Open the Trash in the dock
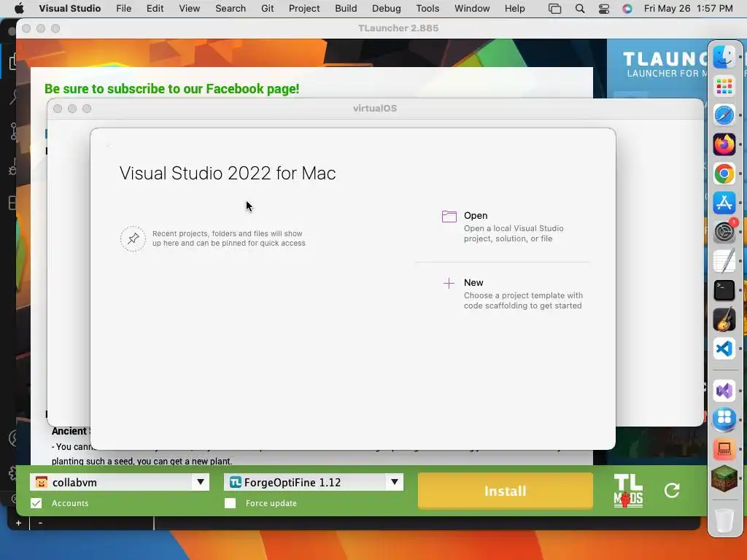This screenshot has width=747, height=560. click(724, 520)
